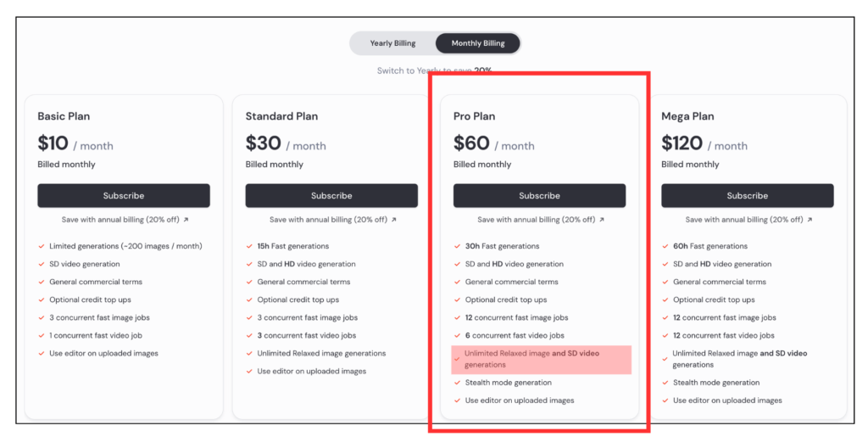Switch to Yearly Billing
Image resolution: width=868 pixels, height=448 pixels.
click(x=392, y=43)
